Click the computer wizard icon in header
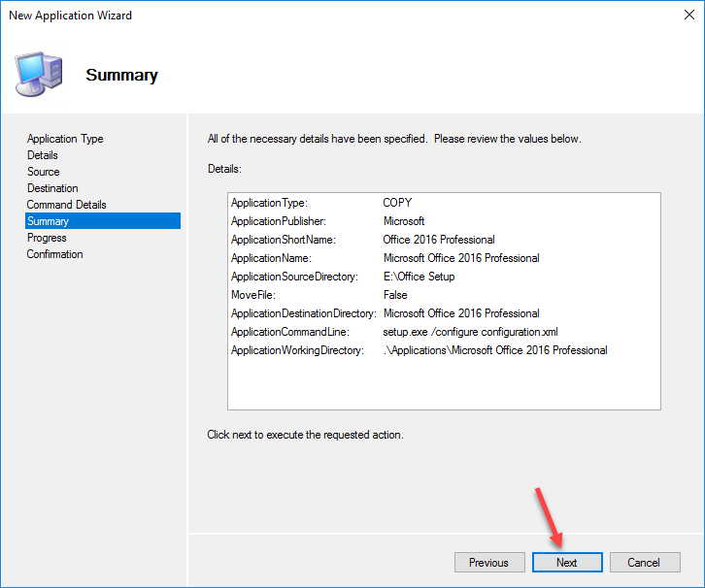The width and height of the screenshot is (705, 588). click(39, 72)
